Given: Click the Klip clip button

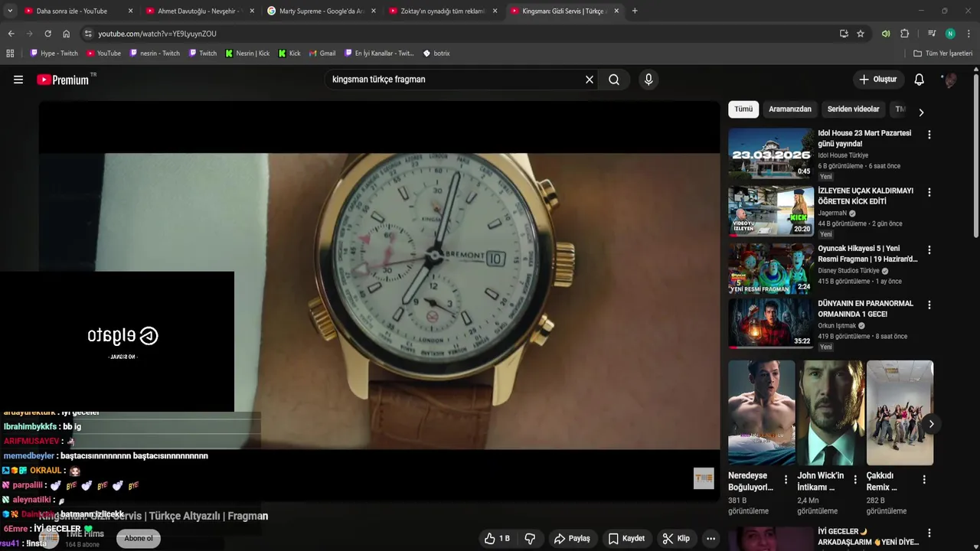Looking at the screenshot, I should 676,539.
